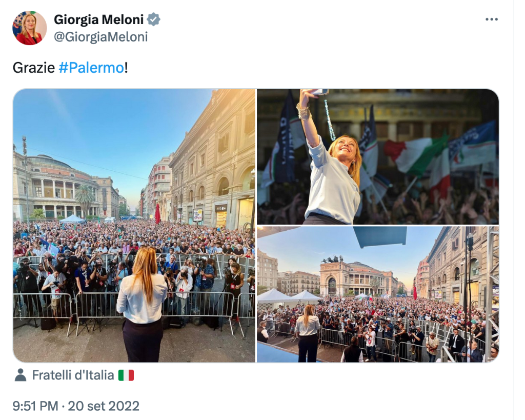525x420 pixels.
Task: Open Giorgia Meloni's profile avatar
Action: 29,28
